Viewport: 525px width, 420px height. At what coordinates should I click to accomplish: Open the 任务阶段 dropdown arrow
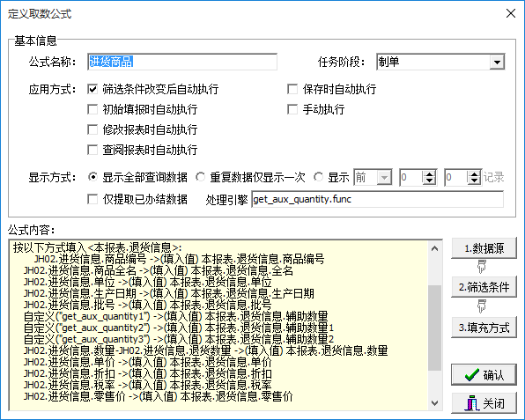tap(497, 62)
